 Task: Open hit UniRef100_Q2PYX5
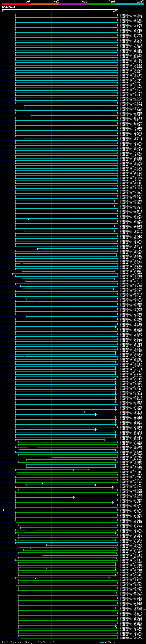coord(131,15)
